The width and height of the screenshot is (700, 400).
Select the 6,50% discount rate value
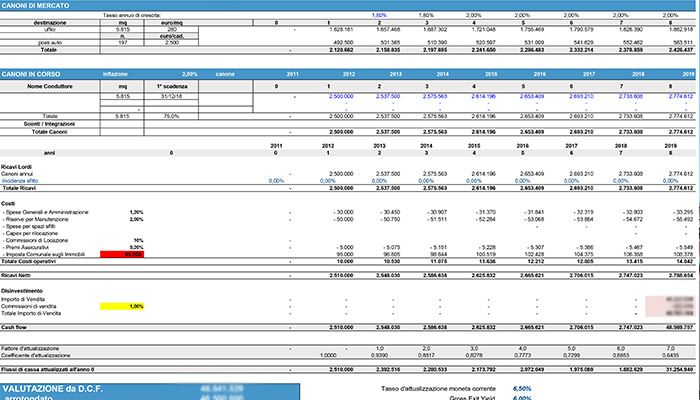pyautogui.click(x=522, y=389)
